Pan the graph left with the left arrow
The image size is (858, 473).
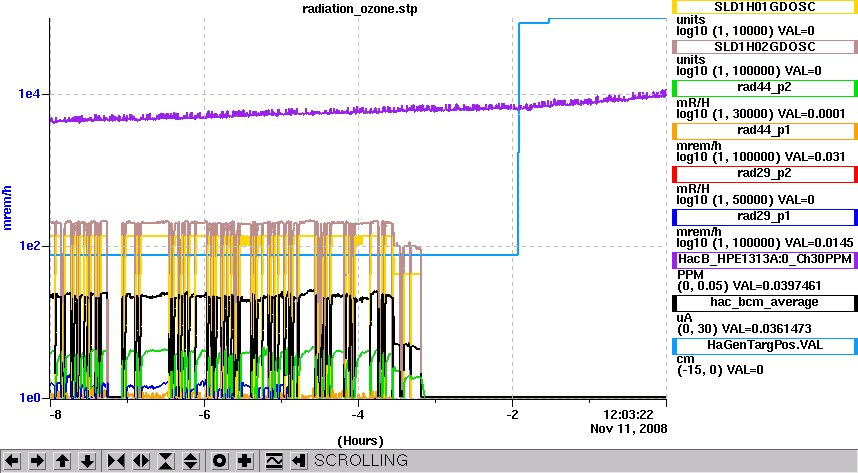tap(13, 461)
